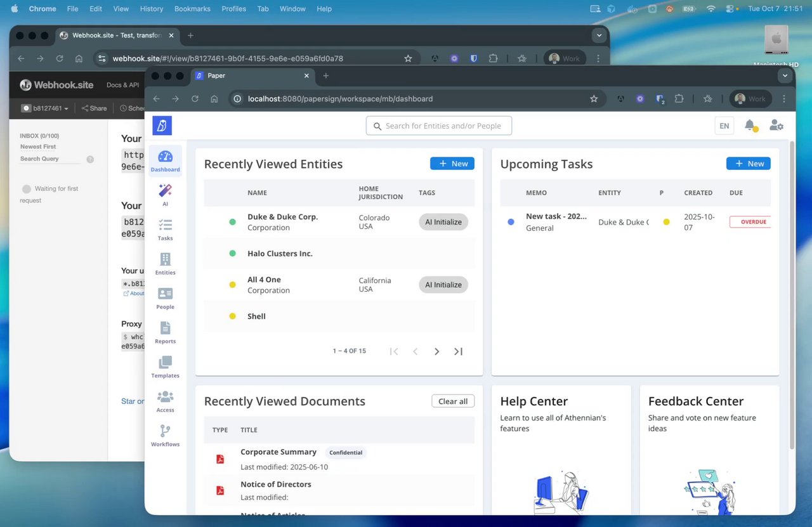Expand tab search chevron in Paper window

pyautogui.click(x=785, y=75)
